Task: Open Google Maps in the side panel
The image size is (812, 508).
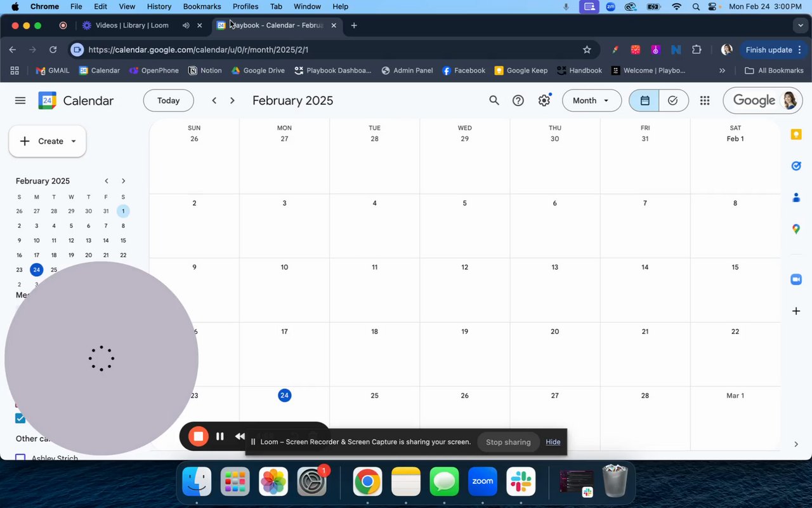Action: (796, 229)
